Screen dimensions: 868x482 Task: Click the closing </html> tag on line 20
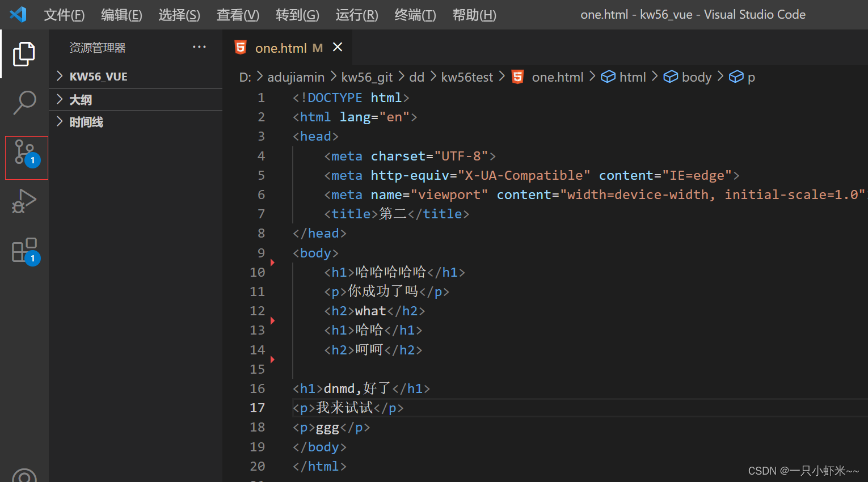(319, 466)
